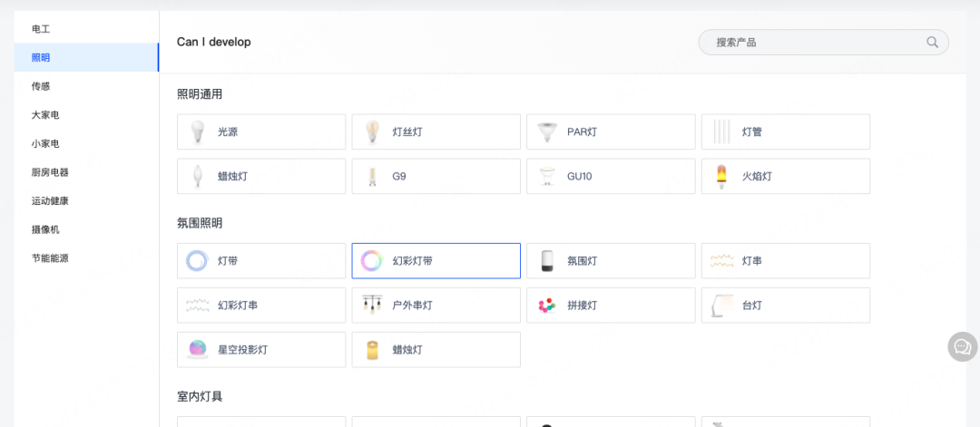This screenshot has height=427, width=980.
Task: Open the 小家电 category
Action: click(87, 143)
